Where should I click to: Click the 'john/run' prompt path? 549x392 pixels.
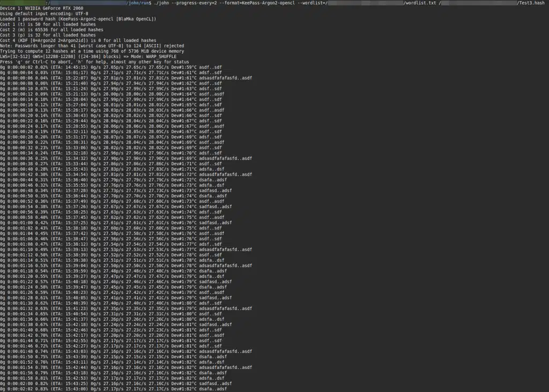pyautogui.click(x=139, y=3)
